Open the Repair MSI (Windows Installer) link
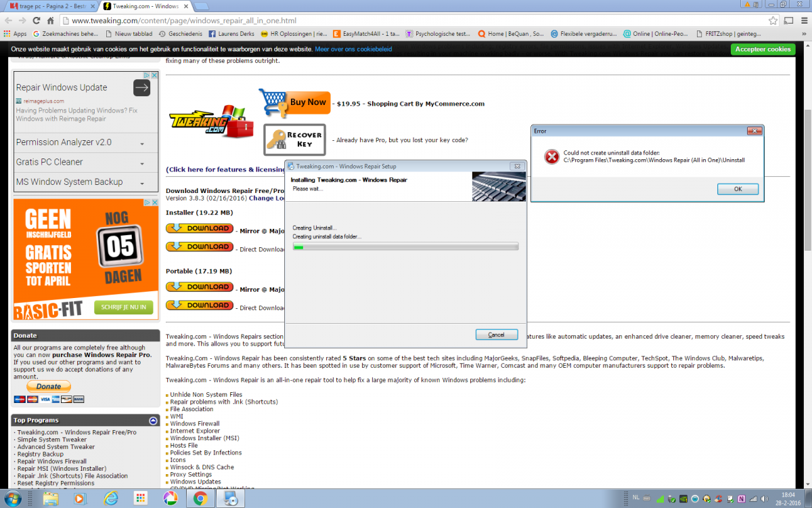 [62, 469]
